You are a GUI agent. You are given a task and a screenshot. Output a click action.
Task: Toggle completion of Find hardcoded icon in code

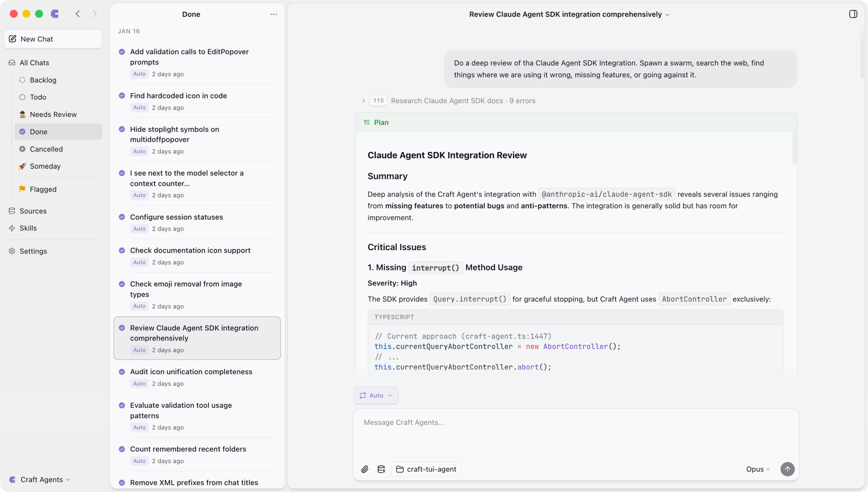click(x=122, y=95)
